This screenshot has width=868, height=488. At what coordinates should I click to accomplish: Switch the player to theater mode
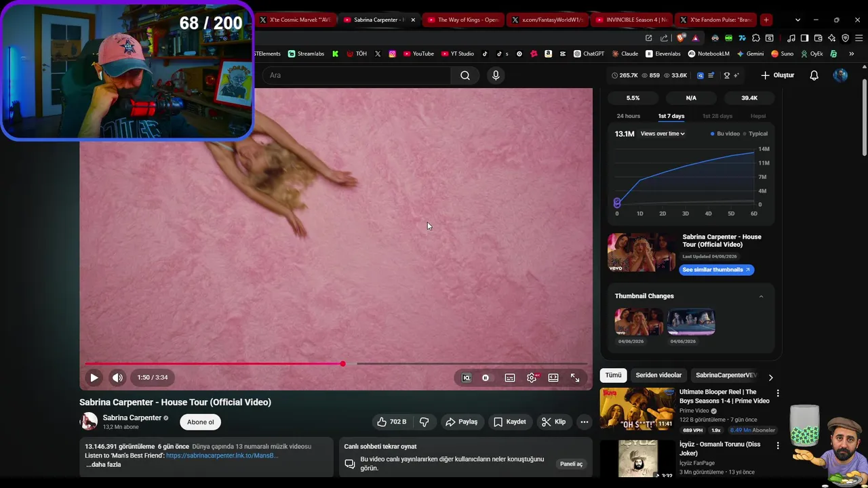(x=553, y=378)
